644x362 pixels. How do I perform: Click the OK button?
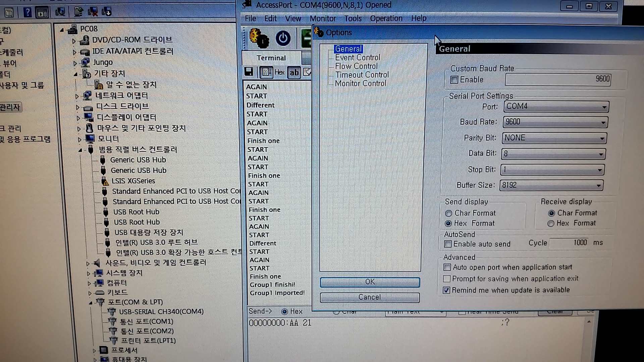tap(370, 282)
